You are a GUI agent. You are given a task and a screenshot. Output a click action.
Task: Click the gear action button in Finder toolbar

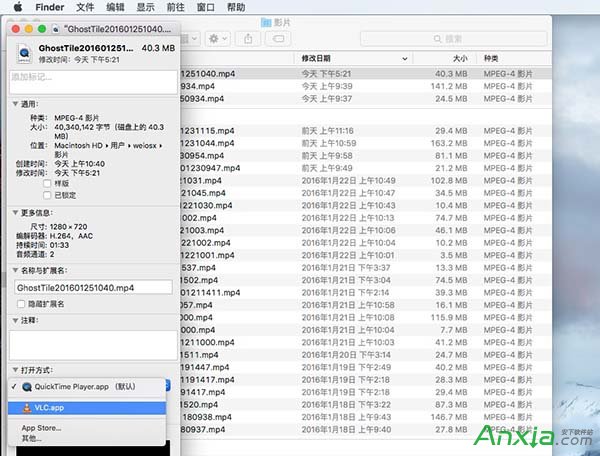[218, 39]
